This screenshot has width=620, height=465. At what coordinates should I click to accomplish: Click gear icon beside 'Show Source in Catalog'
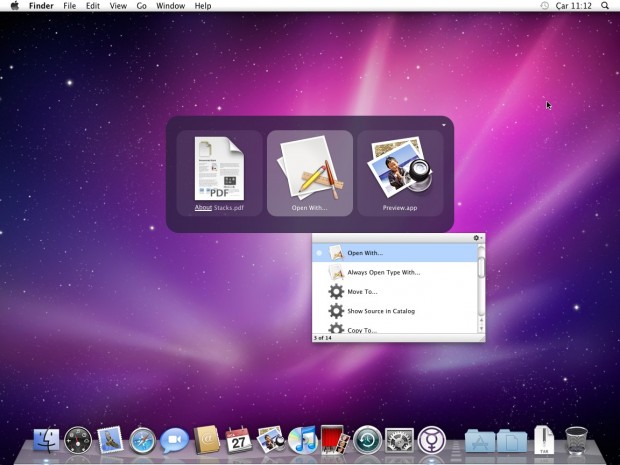click(x=336, y=311)
